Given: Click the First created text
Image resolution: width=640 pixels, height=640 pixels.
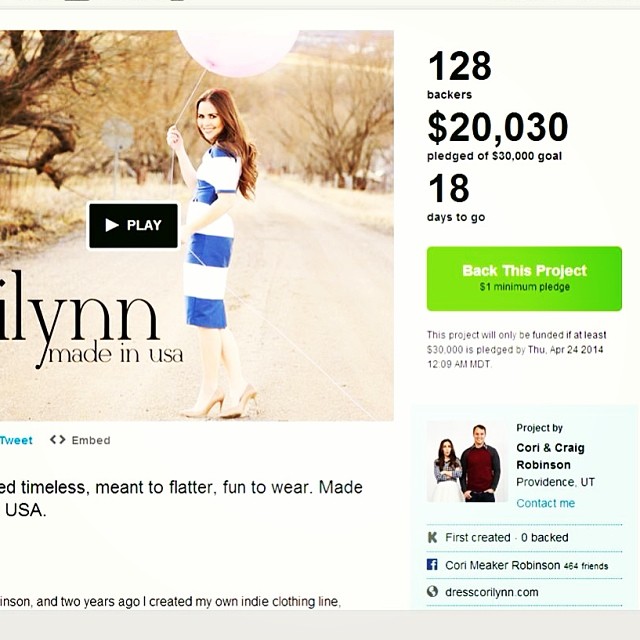Looking at the screenshot, I should 478,538.
